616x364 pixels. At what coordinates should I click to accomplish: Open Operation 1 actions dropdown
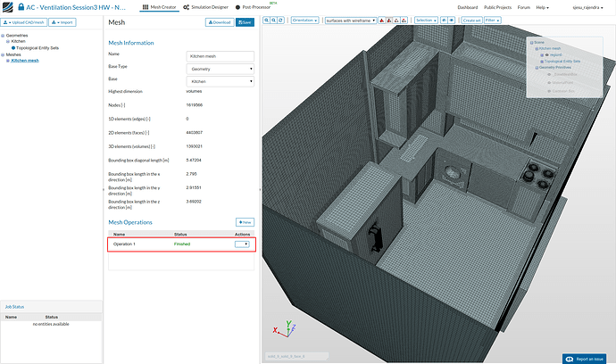(x=240, y=243)
